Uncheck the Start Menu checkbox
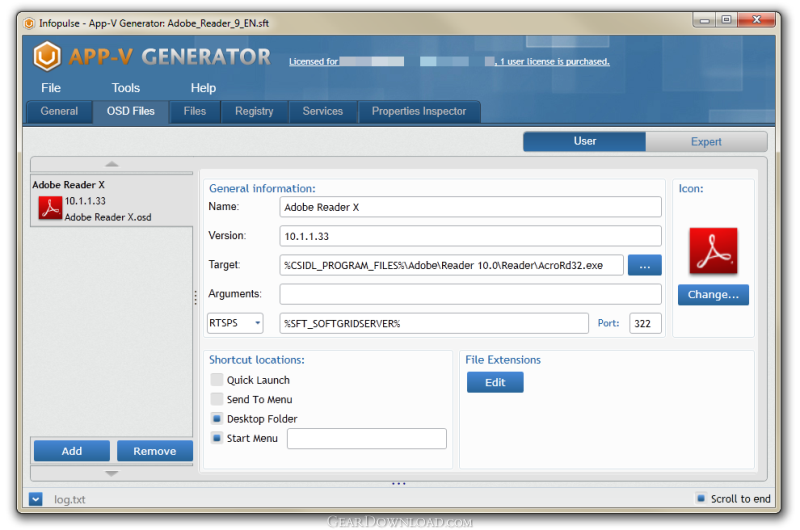800x530 pixels. (x=216, y=438)
